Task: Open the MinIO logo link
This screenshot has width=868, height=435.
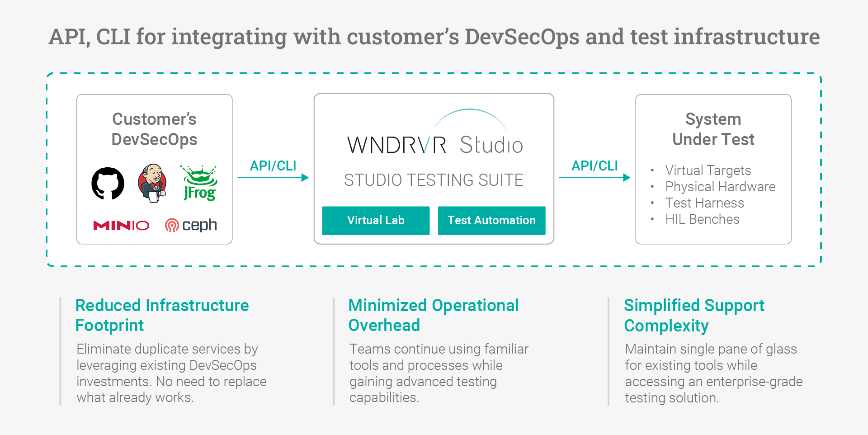Action: point(120,226)
